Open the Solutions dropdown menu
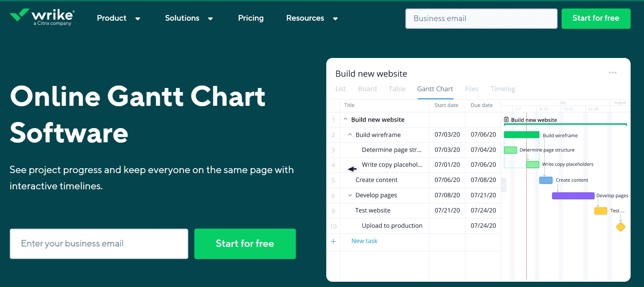 (189, 18)
